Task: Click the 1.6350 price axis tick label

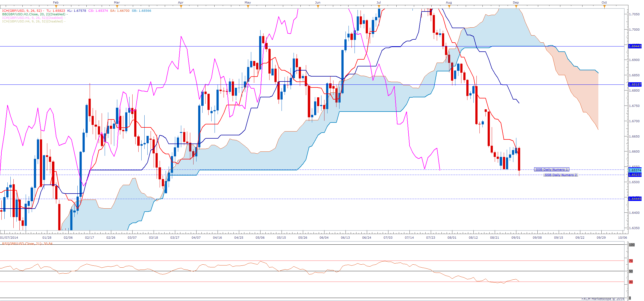Action: coord(634,228)
